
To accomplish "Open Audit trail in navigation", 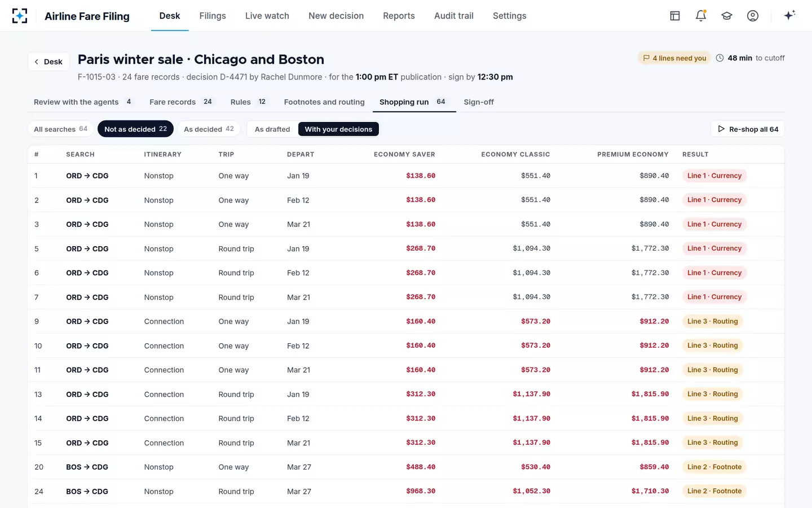I will tap(454, 16).
